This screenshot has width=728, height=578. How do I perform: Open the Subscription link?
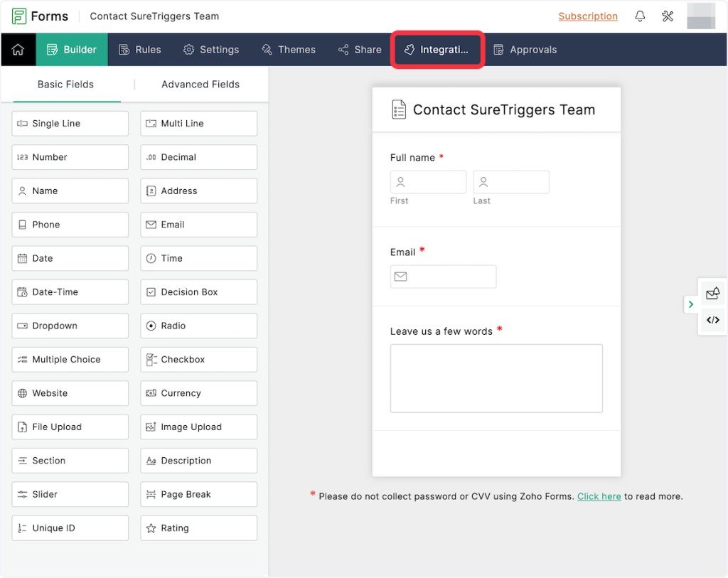click(x=587, y=16)
